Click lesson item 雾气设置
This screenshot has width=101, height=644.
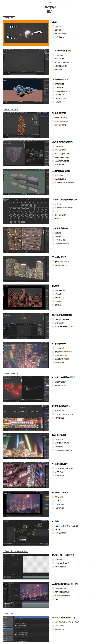tap(58, 530)
